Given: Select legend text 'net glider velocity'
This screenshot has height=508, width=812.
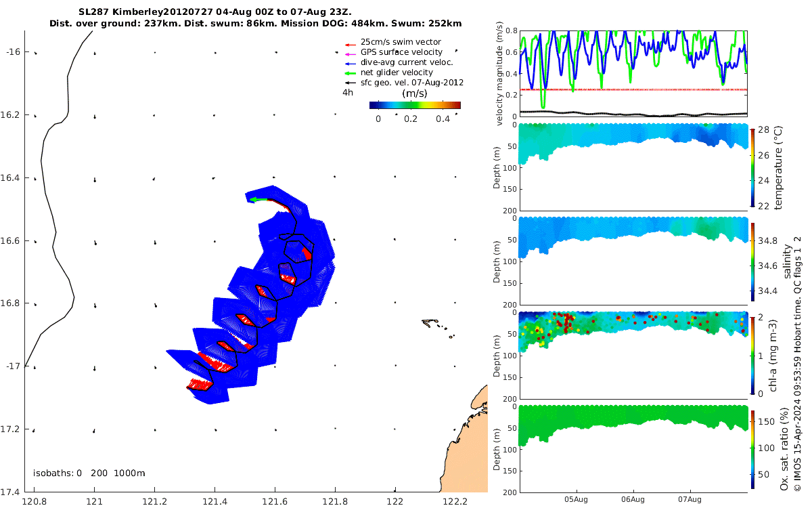Looking at the screenshot, I should click(397, 72).
